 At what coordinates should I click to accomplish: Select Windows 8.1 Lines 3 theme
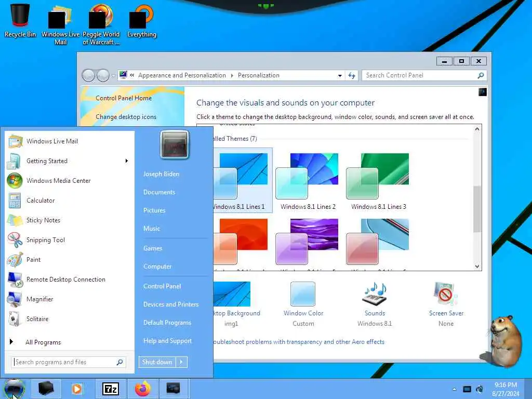(378, 181)
